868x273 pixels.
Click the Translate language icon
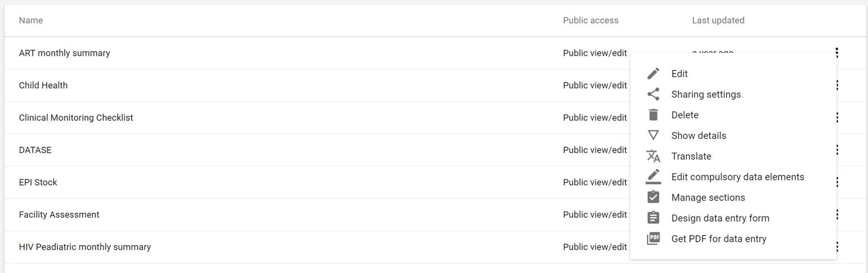(653, 156)
